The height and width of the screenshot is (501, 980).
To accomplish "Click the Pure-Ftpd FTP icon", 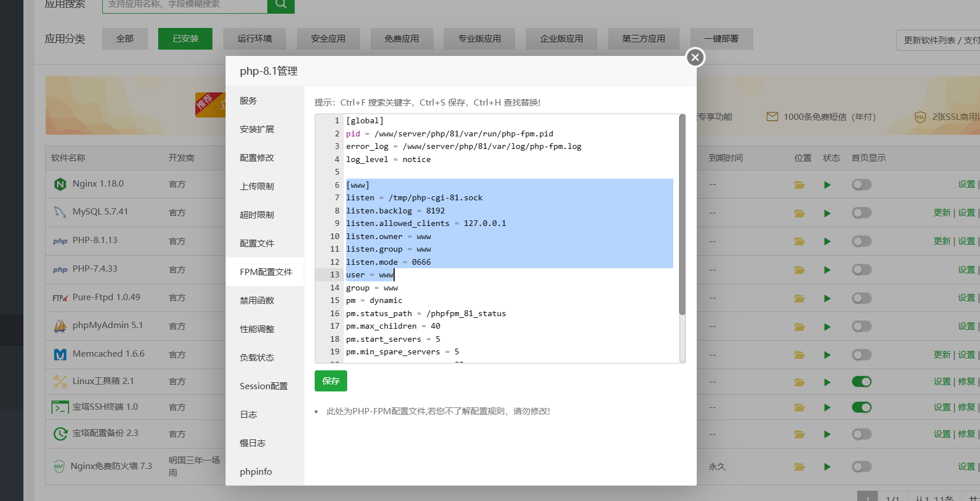I will [x=60, y=298].
